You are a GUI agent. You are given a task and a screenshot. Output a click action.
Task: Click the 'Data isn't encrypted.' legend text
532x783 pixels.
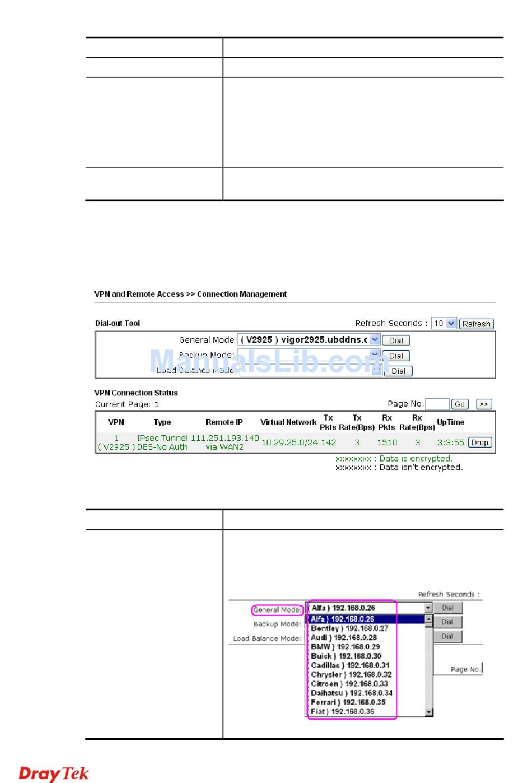click(x=421, y=467)
